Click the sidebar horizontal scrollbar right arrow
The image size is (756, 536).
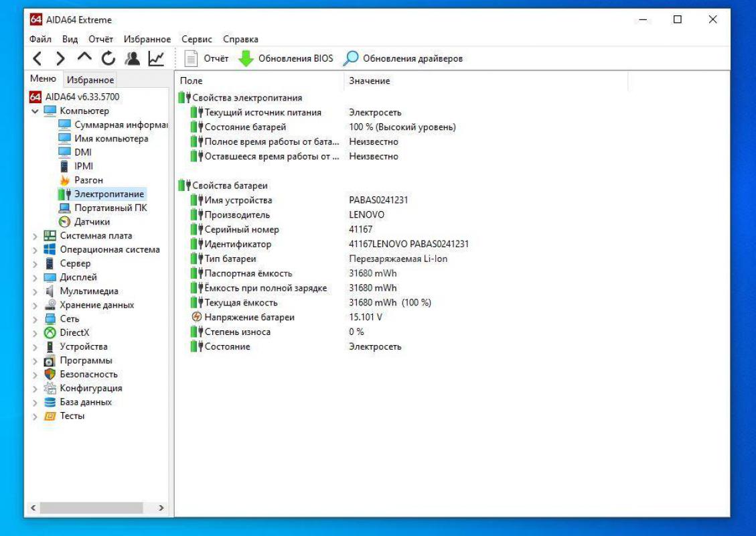click(161, 509)
